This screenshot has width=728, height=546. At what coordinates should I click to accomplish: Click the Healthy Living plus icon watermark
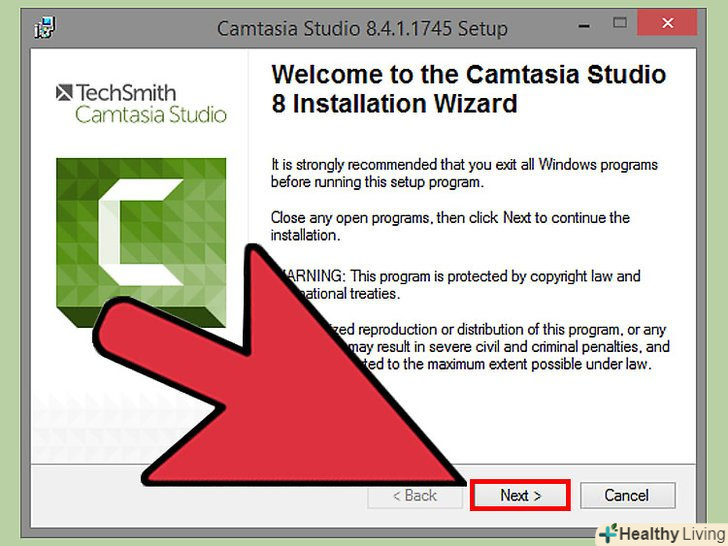[x=608, y=533]
